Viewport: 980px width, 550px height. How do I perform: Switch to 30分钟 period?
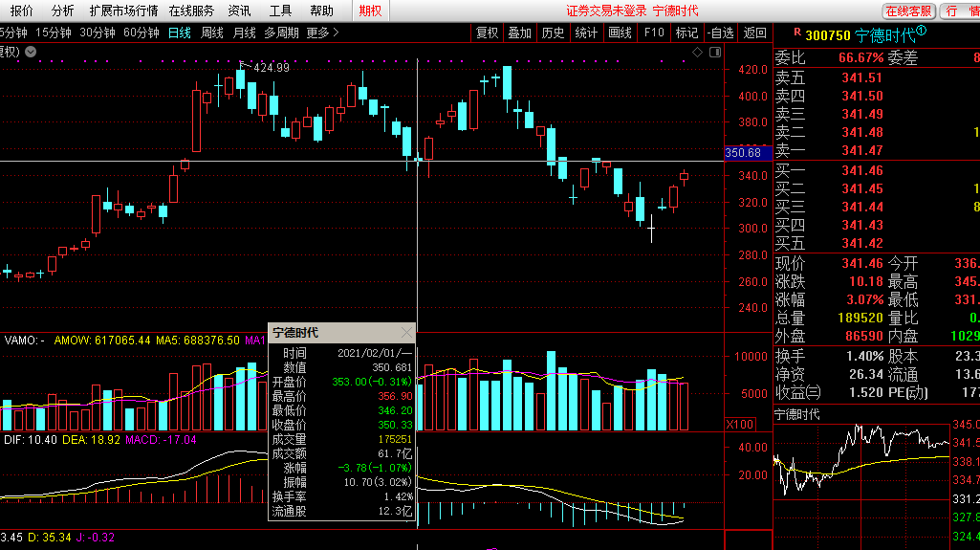(x=98, y=33)
